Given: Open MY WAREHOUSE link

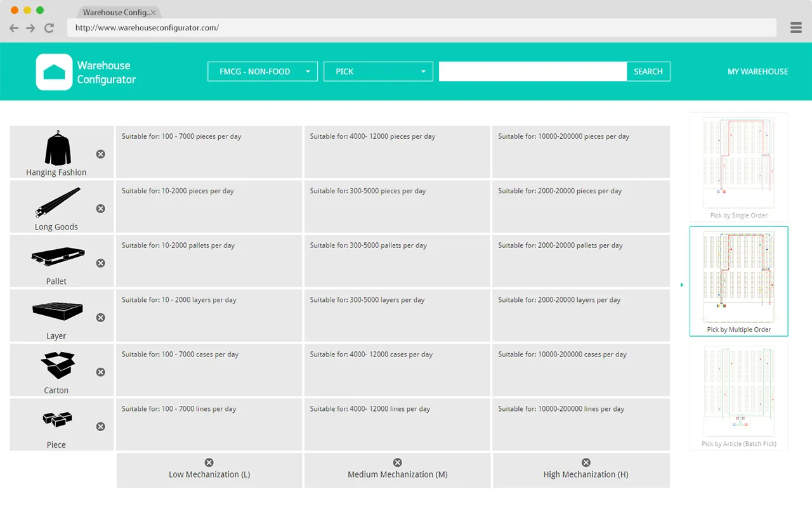Looking at the screenshot, I should click(x=757, y=72).
